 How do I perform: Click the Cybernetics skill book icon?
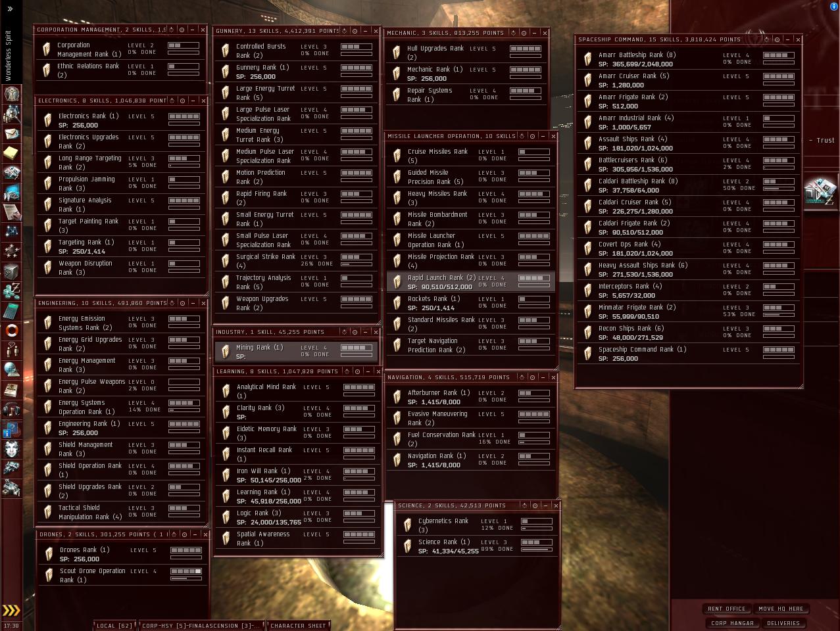point(407,525)
